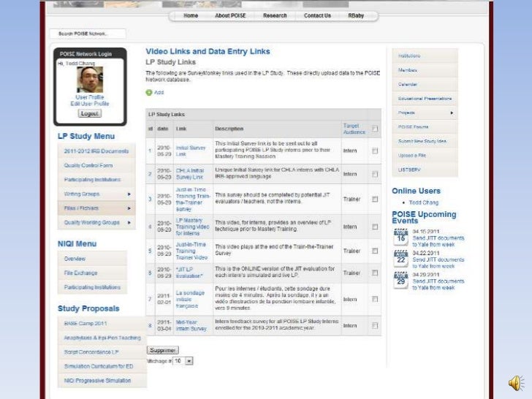This screenshot has height=399, width=532.
Task: Click the Search POISE Network field
Action: (x=88, y=34)
